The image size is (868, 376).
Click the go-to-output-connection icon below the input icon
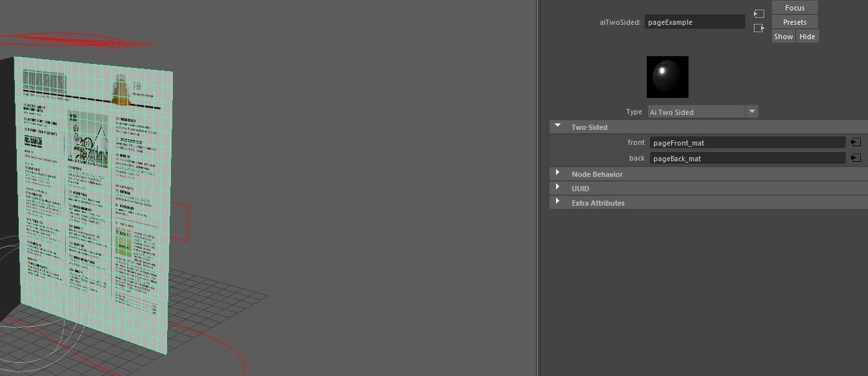pos(758,28)
